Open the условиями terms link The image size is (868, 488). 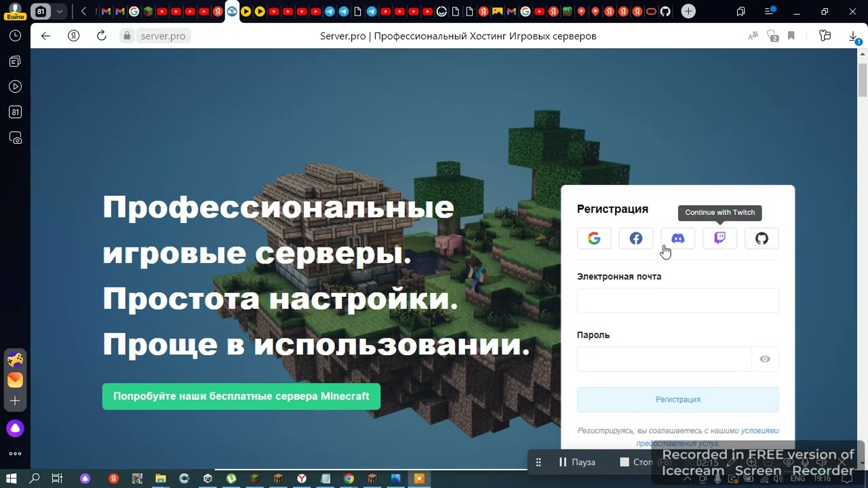(x=759, y=431)
